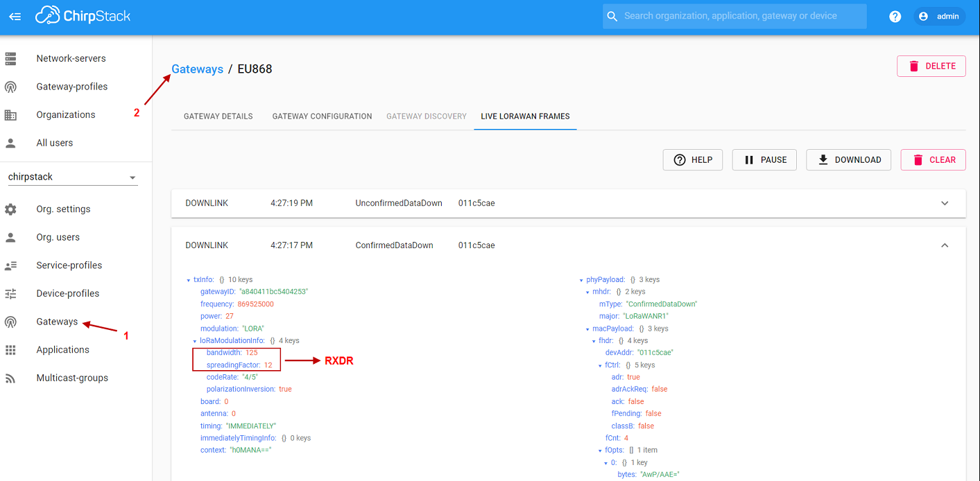980x481 pixels.
Task: Click the mType ConfirmedDataDown value
Action: click(662, 304)
